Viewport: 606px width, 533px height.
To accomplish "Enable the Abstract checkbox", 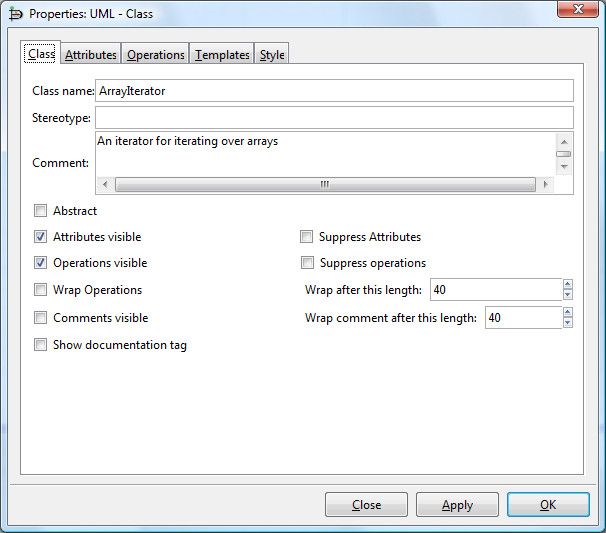I will click(x=40, y=211).
